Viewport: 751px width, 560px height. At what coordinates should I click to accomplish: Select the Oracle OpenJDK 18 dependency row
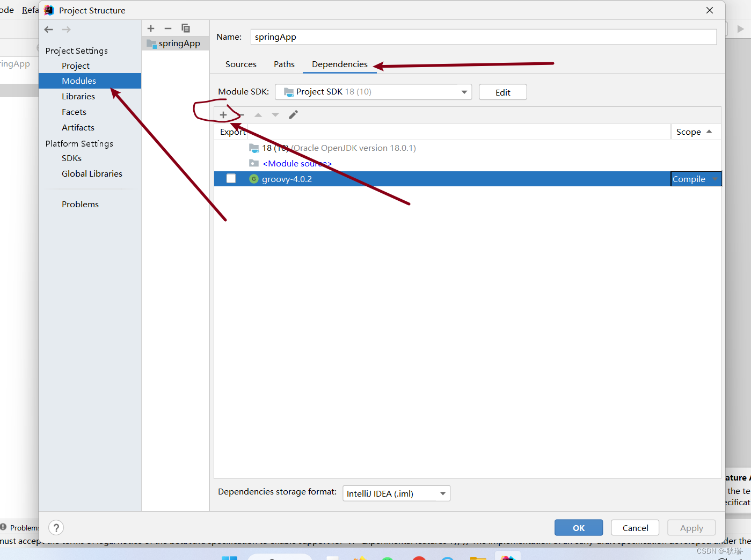[x=467, y=148]
